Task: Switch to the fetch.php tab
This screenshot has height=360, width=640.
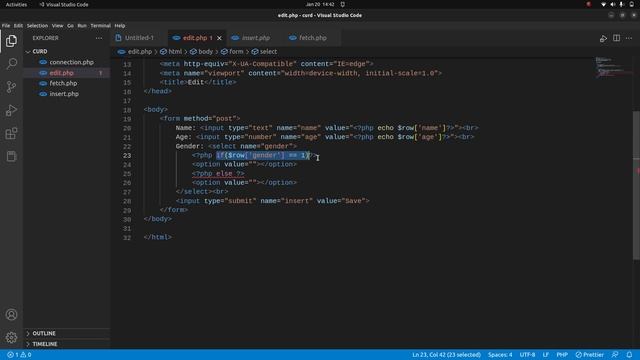Action: point(313,38)
